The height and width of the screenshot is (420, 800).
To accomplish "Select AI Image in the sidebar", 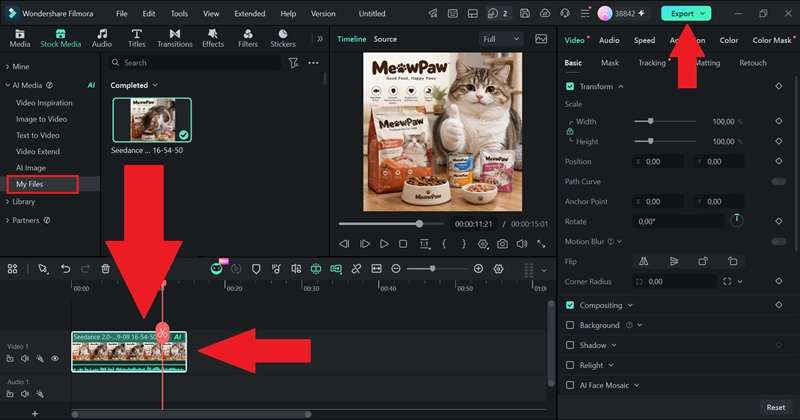I will [31, 168].
